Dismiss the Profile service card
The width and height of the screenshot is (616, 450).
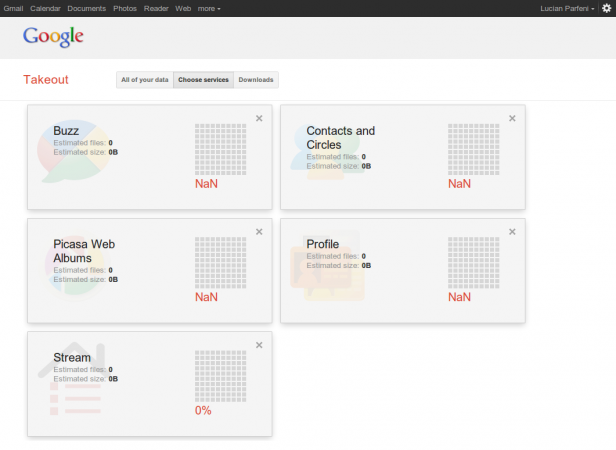coord(512,231)
